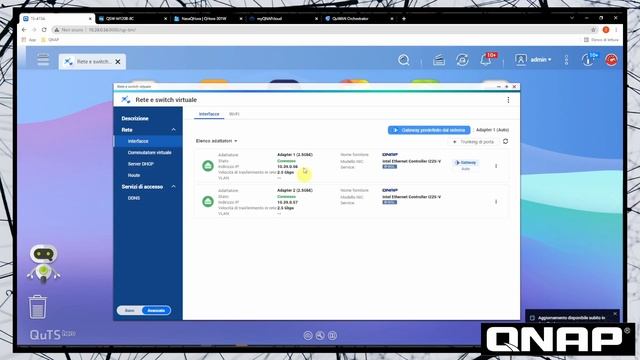640x360 pixels.
Task: Close the update available notification
Action: [x=615, y=313]
